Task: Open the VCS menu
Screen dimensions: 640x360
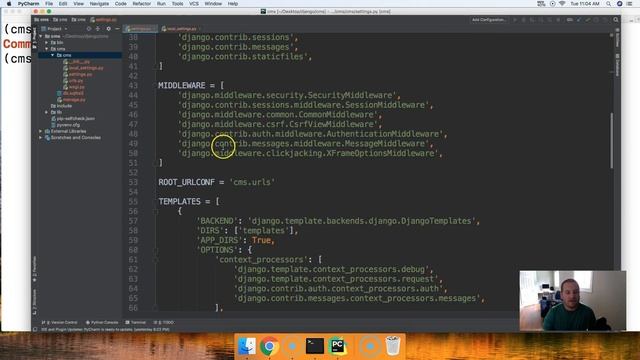Action: 194,4
